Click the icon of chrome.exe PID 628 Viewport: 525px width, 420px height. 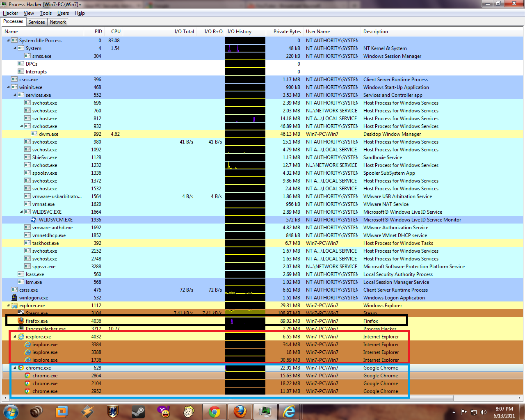21,368
